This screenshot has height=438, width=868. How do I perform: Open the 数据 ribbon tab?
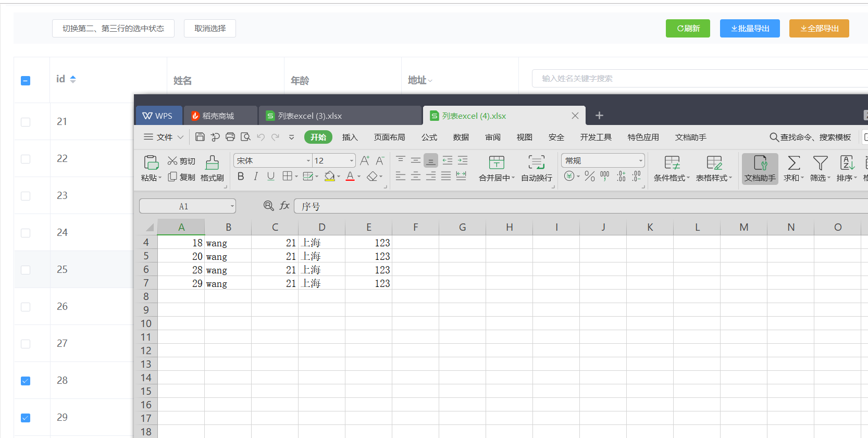tap(461, 137)
